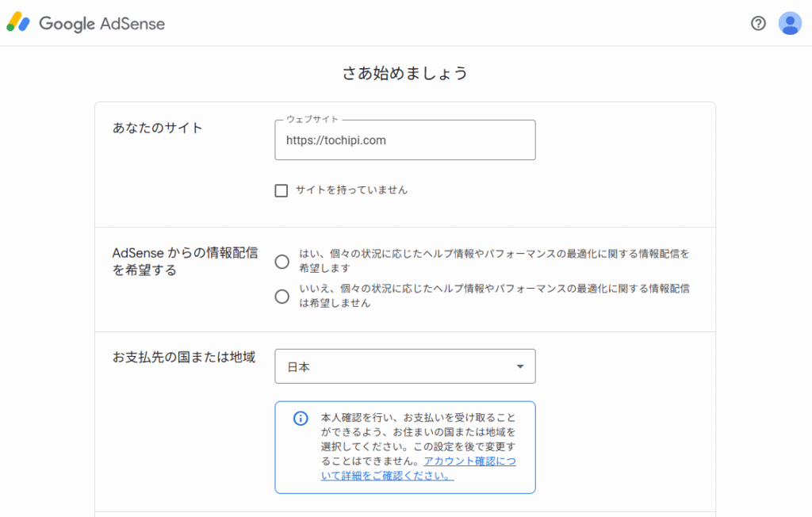Select the はい radio for 情報配信を希望します
The width and height of the screenshot is (812, 517).
[x=282, y=262]
